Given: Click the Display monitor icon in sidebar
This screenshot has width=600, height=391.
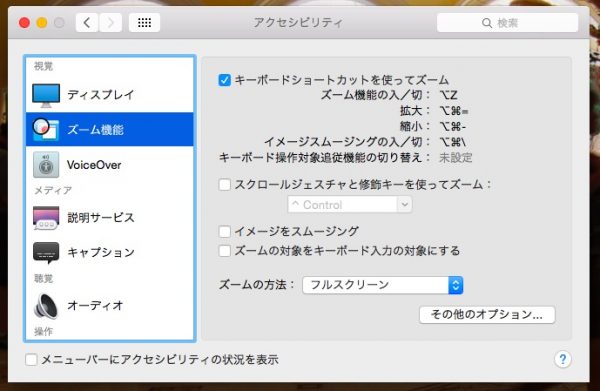Looking at the screenshot, I should click(46, 95).
